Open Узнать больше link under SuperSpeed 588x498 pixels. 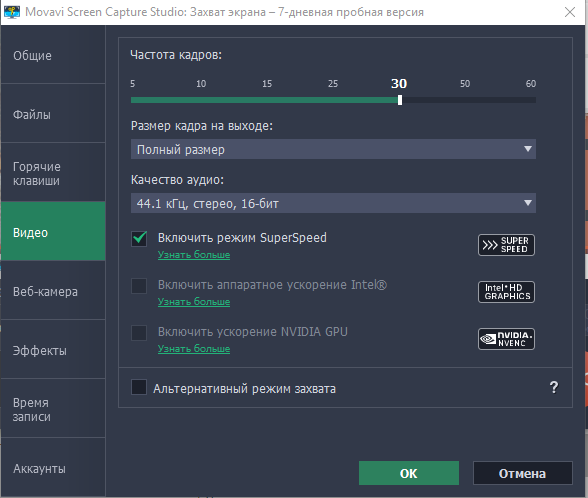tap(194, 255)
